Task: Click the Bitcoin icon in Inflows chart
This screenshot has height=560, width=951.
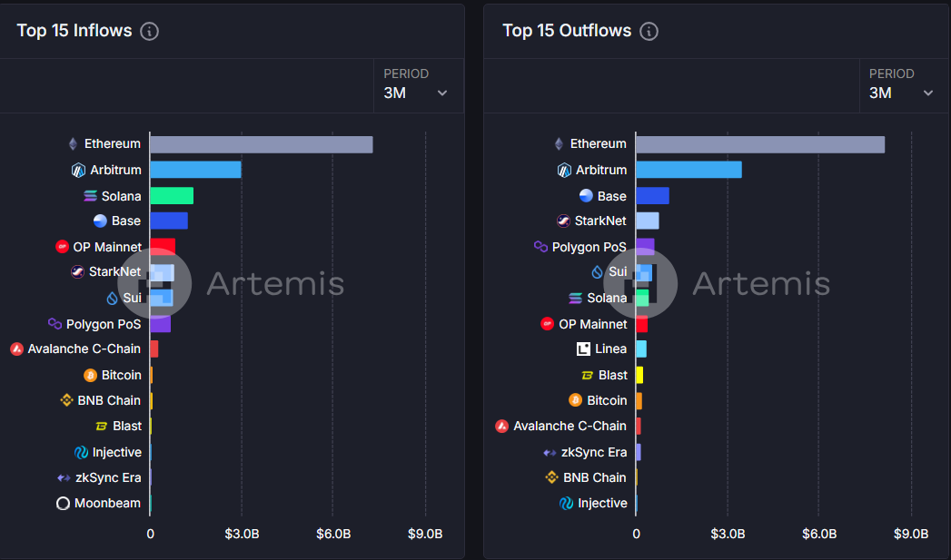Action: coord(90,375)
